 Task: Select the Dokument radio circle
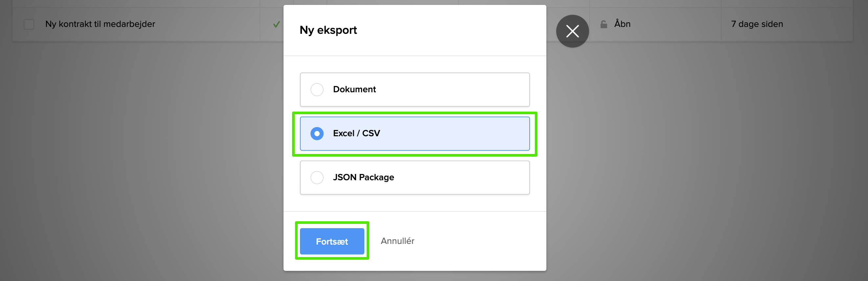click(317, 90)
